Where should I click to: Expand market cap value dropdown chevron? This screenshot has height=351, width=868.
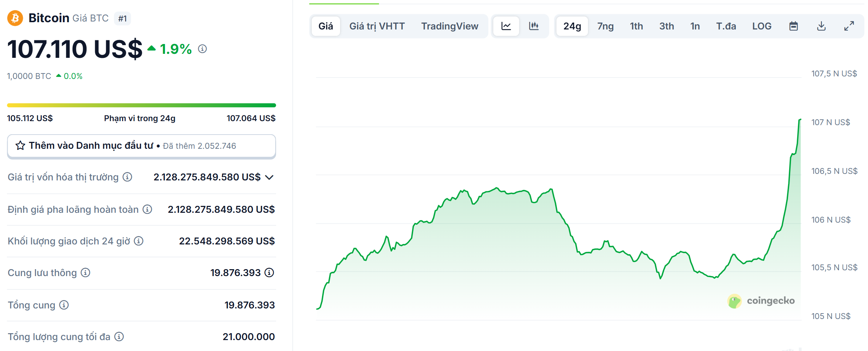pyautogui.click(x=269, y=178)
